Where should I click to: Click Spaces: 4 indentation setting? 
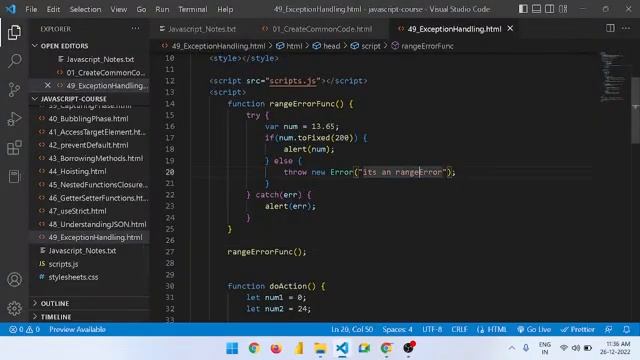pyautogui.click(x=397, y=329)
